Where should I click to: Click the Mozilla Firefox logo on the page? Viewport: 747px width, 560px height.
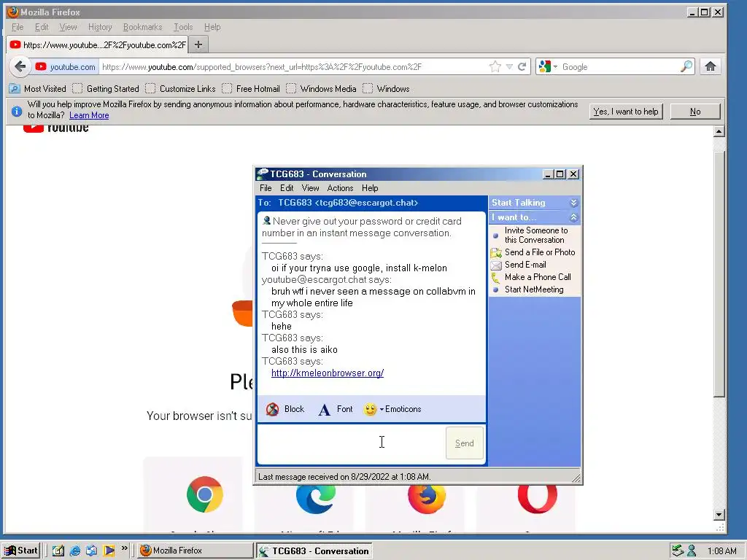point(427,498)
